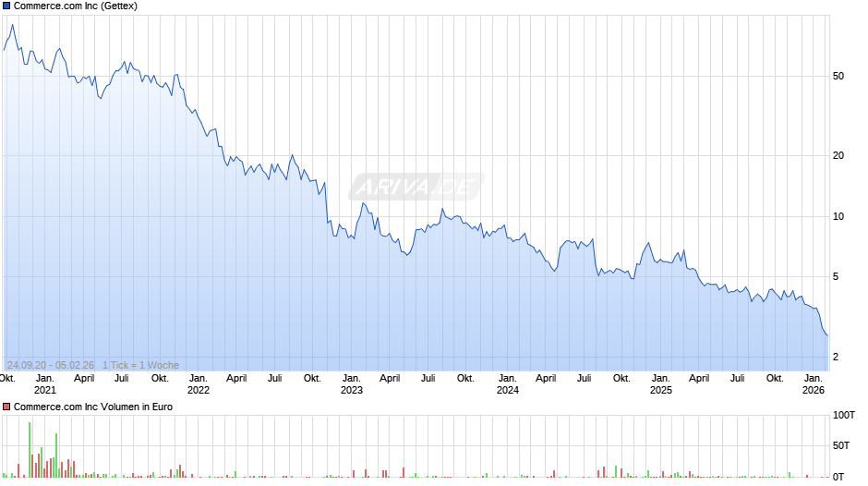Click the price axis label '2'
The height and width of the screenshot is (486, 868).
[836, 357]
